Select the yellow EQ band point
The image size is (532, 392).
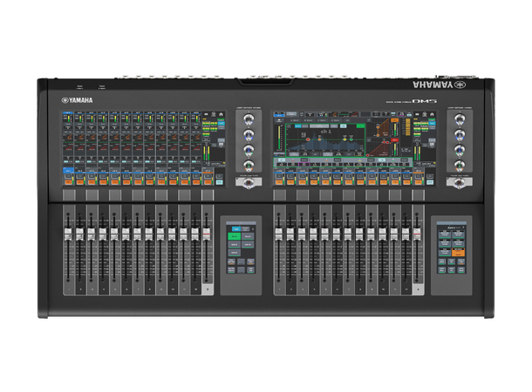(x=344, y=139)
